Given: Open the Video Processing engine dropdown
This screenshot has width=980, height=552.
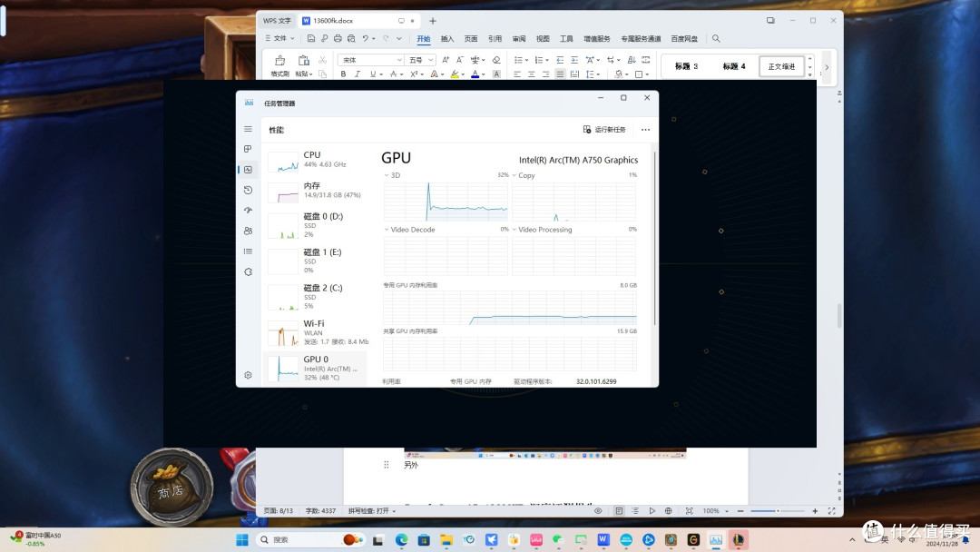Looking at the screenshot, I should click(514, 230).
